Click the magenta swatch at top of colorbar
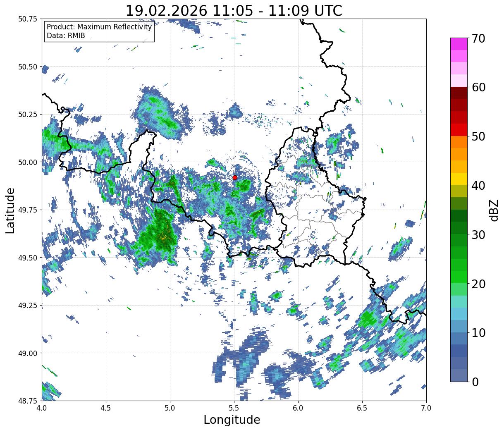Screen dimensions: 504x430 pyautogui.click(x=459, y=44)
